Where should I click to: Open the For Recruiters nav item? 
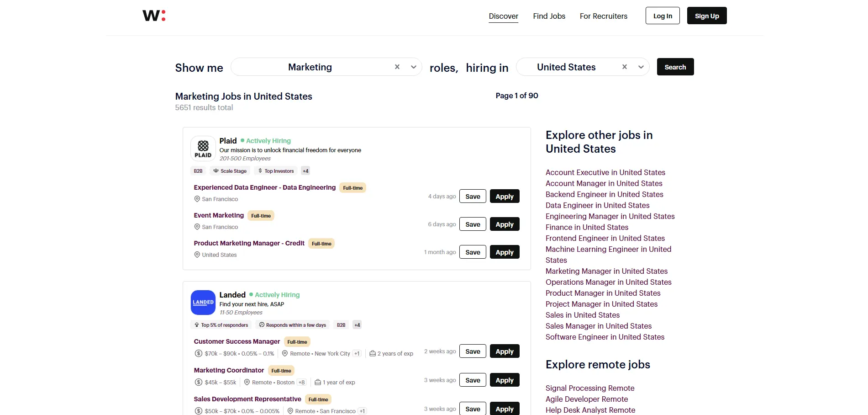point(604,16)
